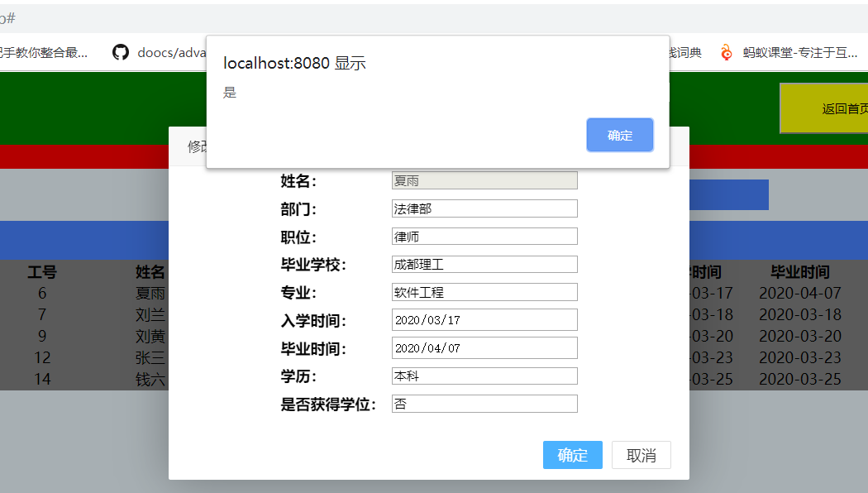Select table cell 工号 14
Image resolution: width=868 pixels, height=493 pixels.
(42, 380)
